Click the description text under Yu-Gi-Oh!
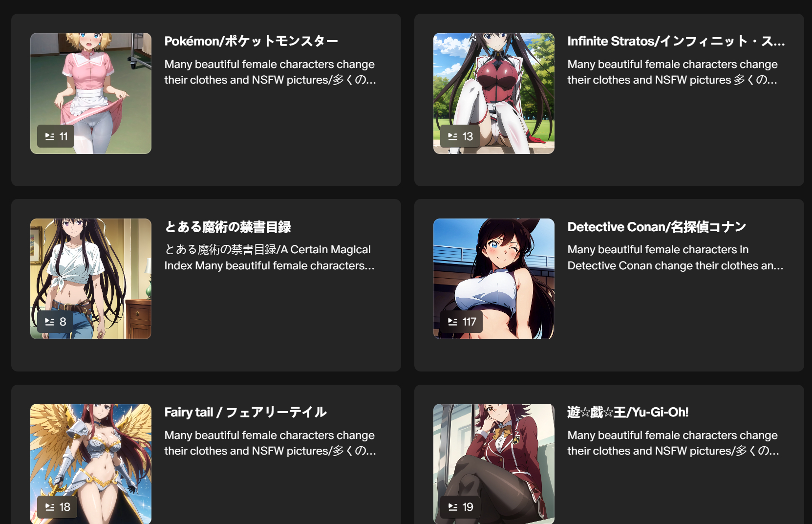The image size is (812, 524). pyautogui.click(x=673, y=443)
